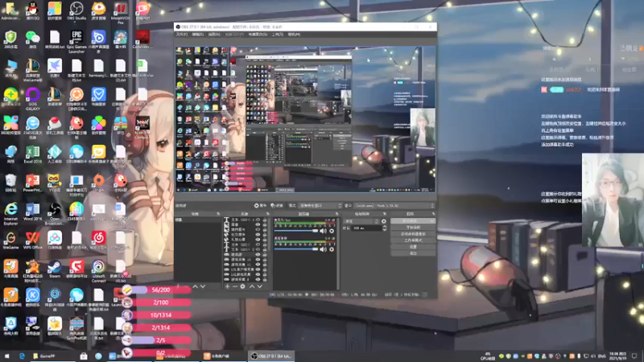
Task: Expand arrow on stop streaming button
Action: (432, 220)
